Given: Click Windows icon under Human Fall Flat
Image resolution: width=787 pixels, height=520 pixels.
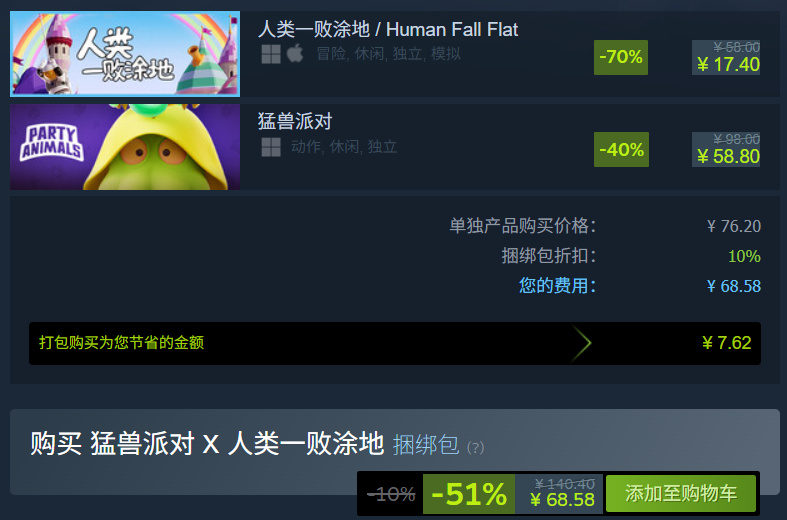Looking at the screenshot, I should point(271,54).
